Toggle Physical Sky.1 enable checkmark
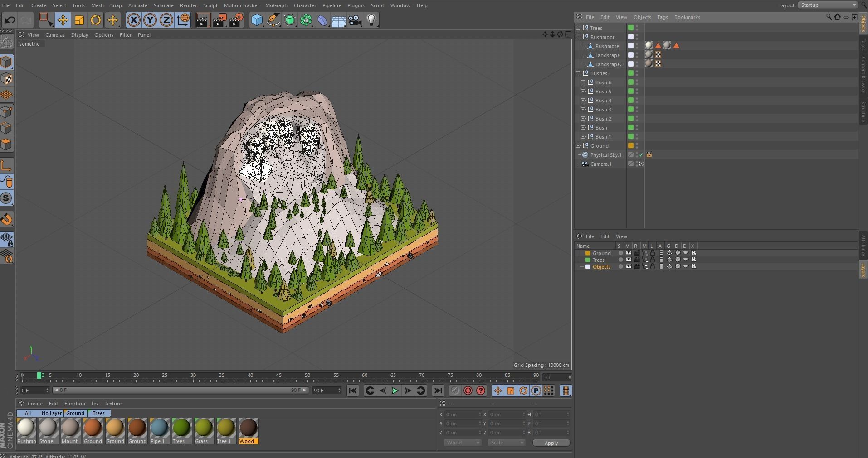Image resolution: width=868 pixels, height=458 pixels. point(641,155)
